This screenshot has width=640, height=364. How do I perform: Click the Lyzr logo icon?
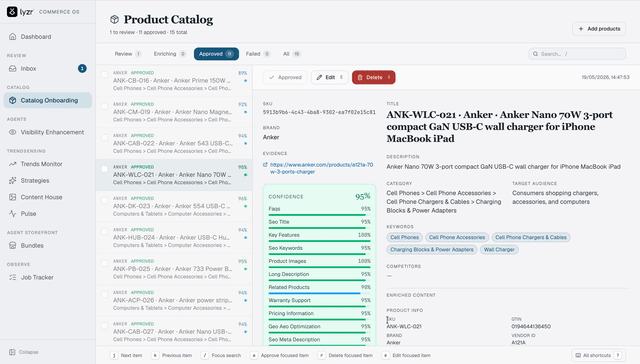pos(12,11)
